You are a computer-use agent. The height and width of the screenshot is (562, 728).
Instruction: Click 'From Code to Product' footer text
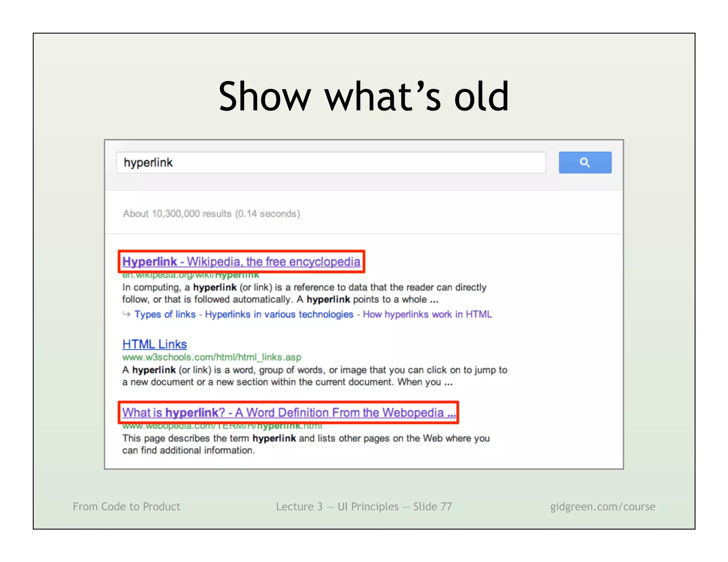point(127,506)
